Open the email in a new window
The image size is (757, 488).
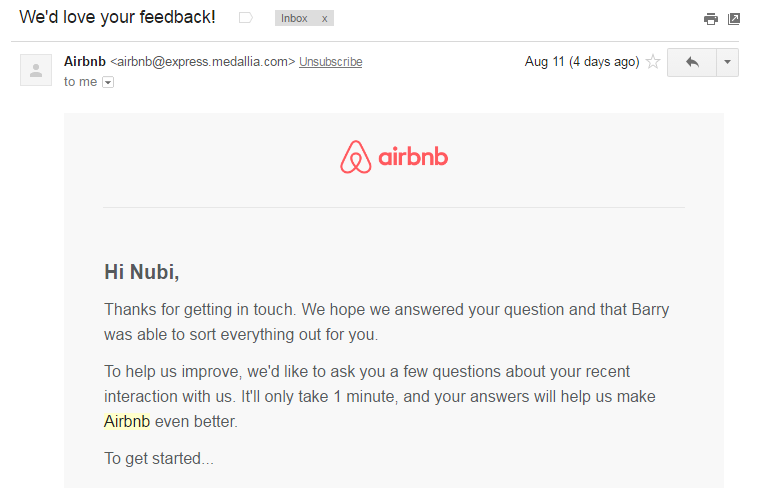tap(734, 18)
